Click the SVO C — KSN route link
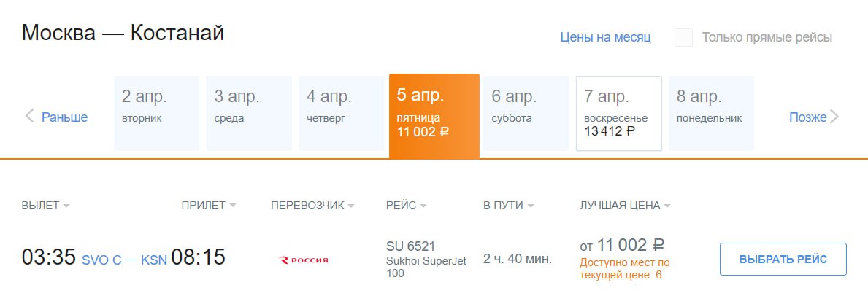The image size is (868, 304). coord(124,260)
